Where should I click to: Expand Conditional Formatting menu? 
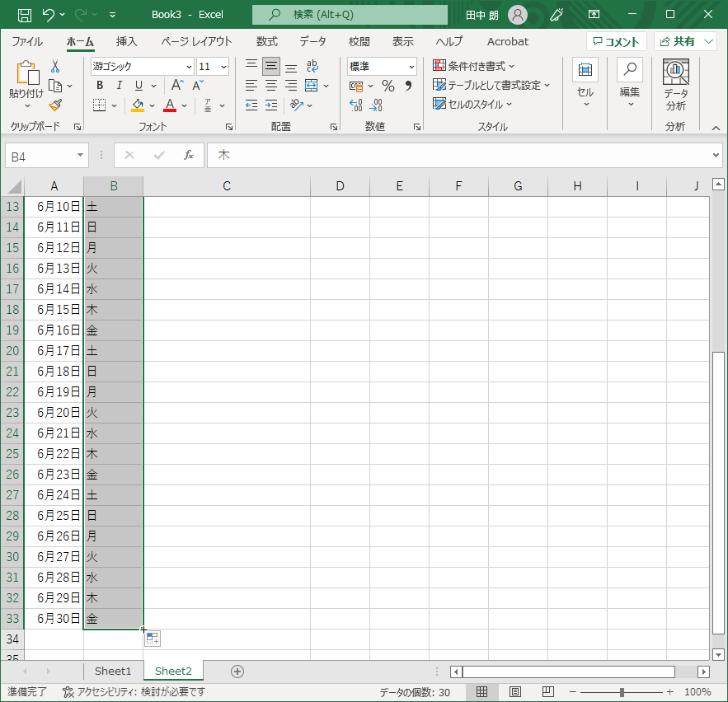coord(474,66)
